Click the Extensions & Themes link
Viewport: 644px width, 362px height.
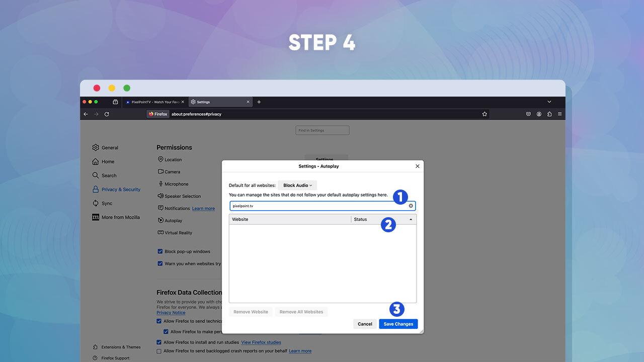[117, 347]
